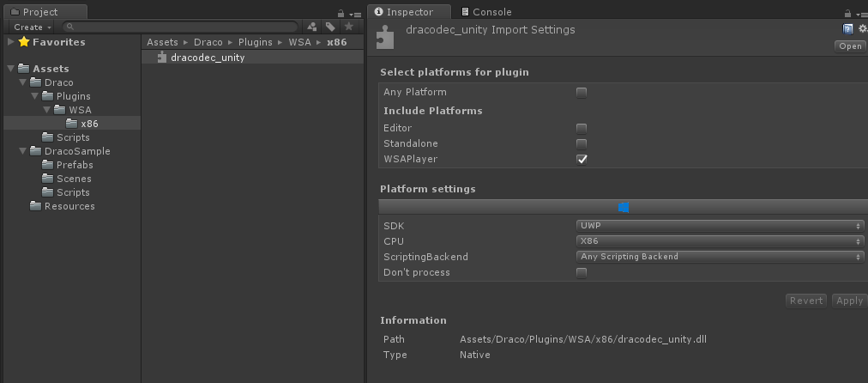Go to Assets in the breadcrumb path
This screenshot has height=383, width=868.
pyautogui.click(x=162, y=42)
